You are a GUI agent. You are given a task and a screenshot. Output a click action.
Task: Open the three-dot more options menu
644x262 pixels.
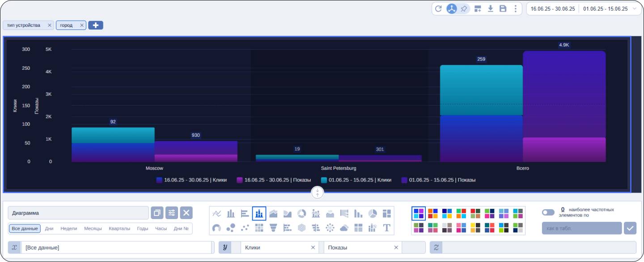point(516,8)
